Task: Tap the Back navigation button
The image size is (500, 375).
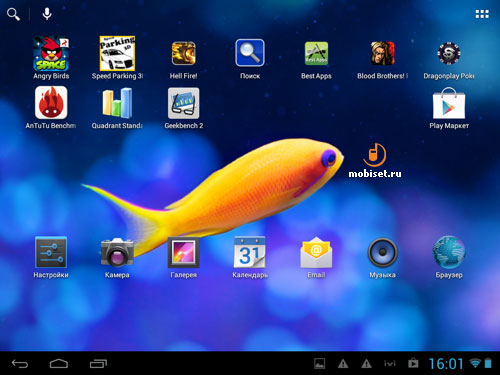Action: 20,364
